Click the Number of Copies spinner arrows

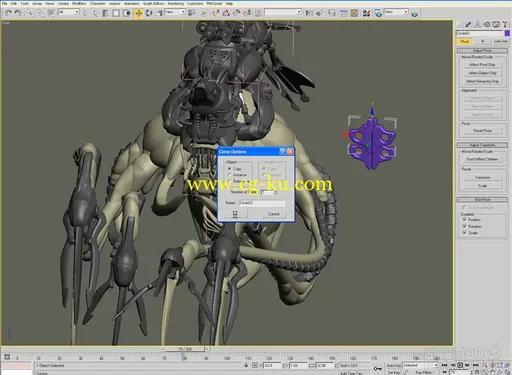[275, 192]
